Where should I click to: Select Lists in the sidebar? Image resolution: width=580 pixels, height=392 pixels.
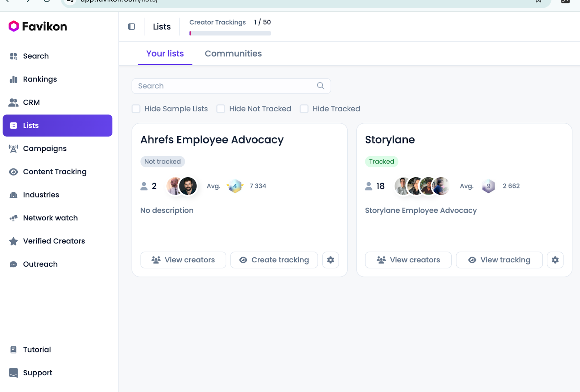(x=57, y=126)
